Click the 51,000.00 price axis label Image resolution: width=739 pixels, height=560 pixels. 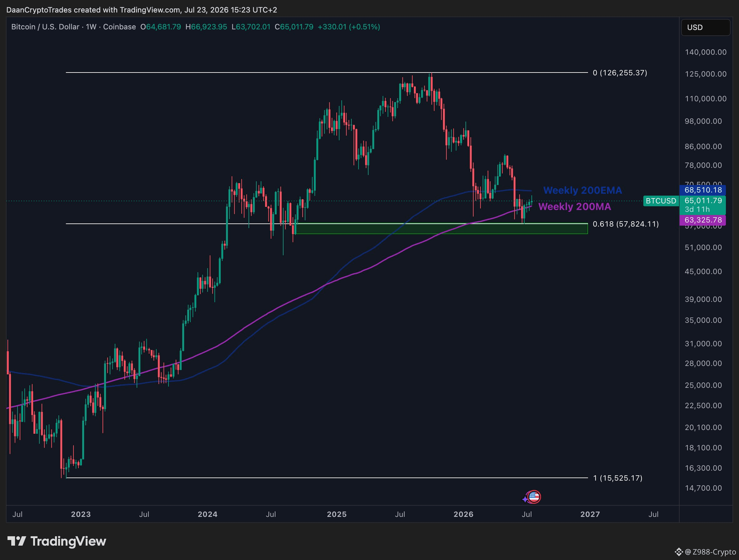703,247
